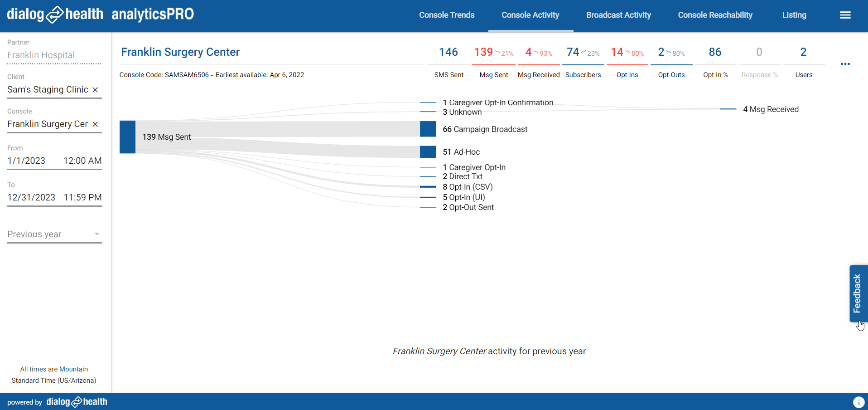Go to the Listing tab
The image size is (868, 410).
[x=794, y=15]
